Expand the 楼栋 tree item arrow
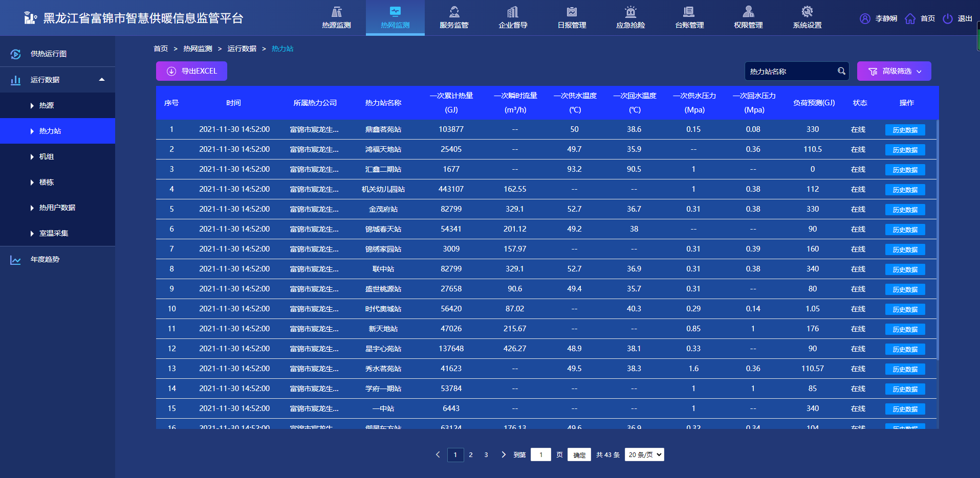The image size is (980, 478). (32, 183)
